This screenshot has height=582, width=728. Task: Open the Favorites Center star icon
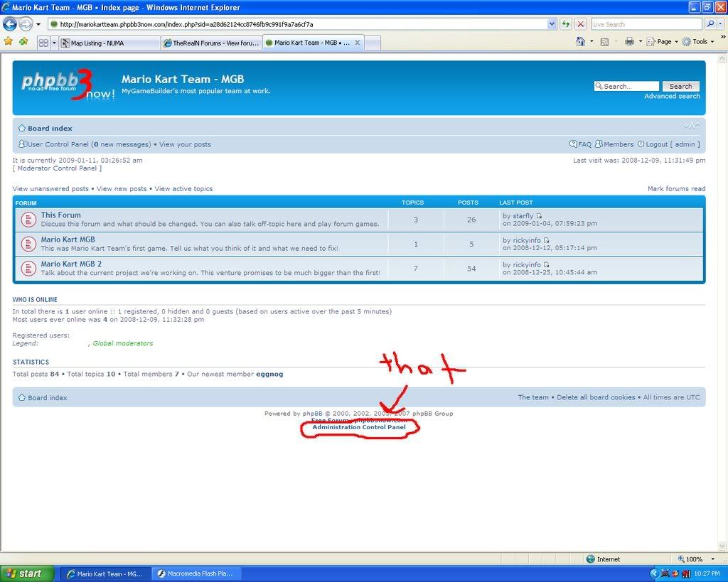pyautogui.click(x=9, y=42)
